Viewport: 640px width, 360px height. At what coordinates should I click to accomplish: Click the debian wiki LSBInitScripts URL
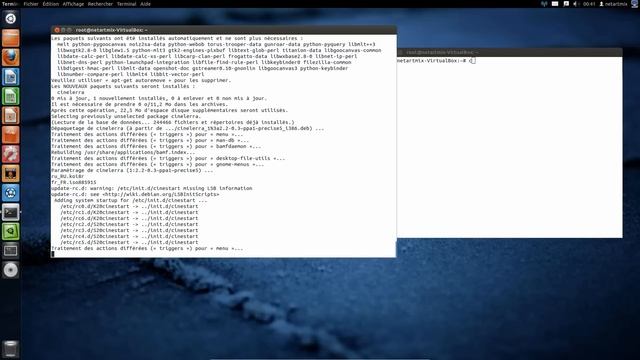[160, 194]
